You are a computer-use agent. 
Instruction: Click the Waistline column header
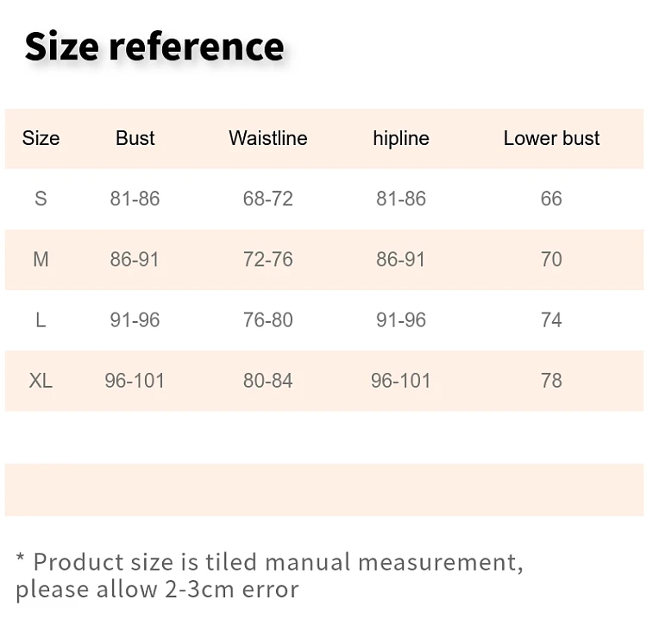pyautogui.click(x=268, y=138)
